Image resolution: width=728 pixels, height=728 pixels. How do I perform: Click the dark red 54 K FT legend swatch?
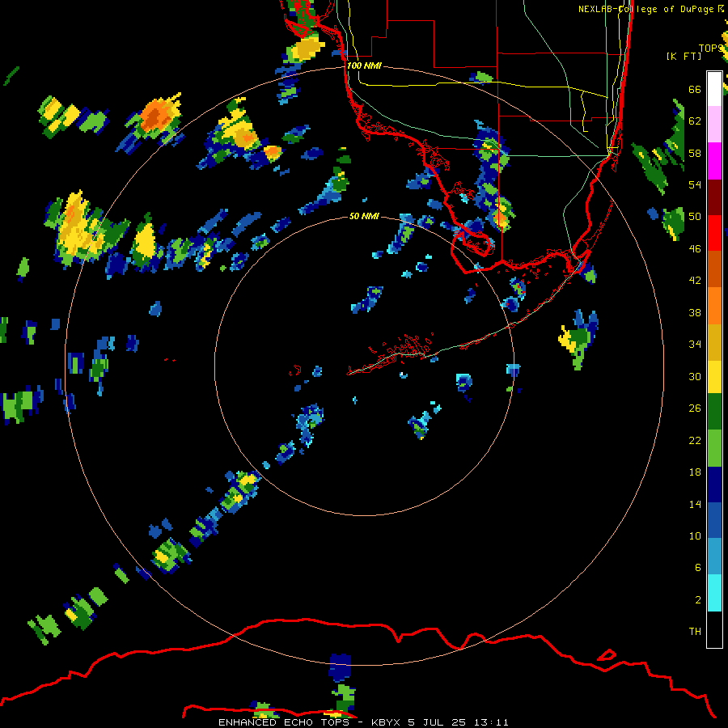(x=714, y=197)
